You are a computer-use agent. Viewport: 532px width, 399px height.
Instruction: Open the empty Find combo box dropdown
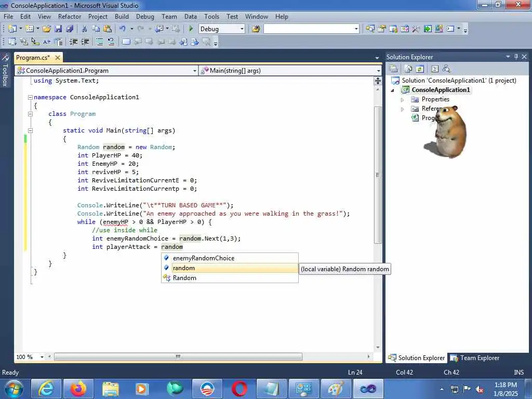pyautogui.click(x=356, y=29)
